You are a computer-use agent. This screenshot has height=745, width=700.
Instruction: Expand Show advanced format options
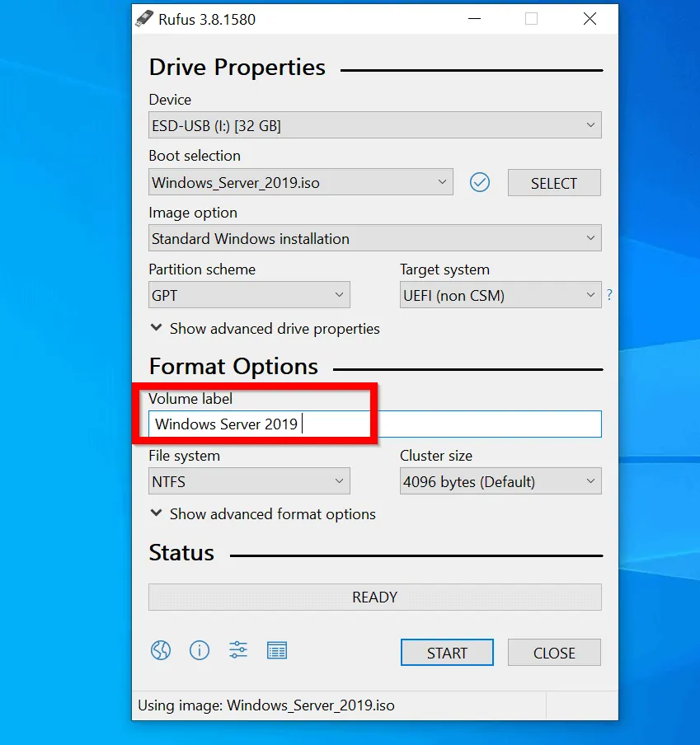[261, 513]
